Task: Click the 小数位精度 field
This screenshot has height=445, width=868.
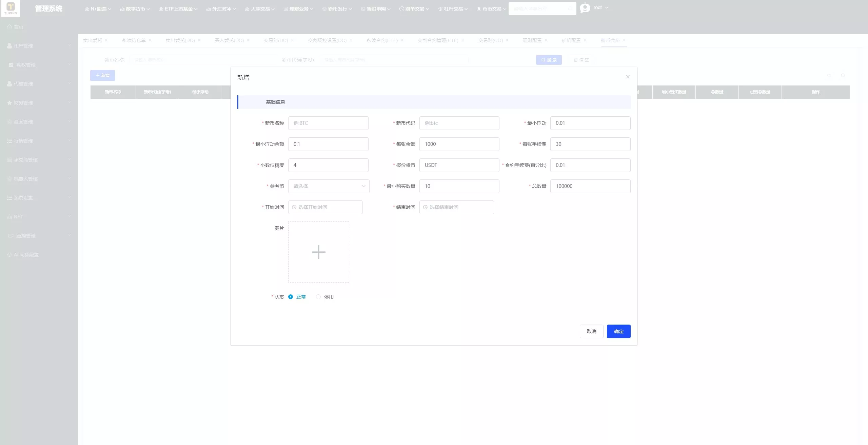Action: [x=328, y=165]
